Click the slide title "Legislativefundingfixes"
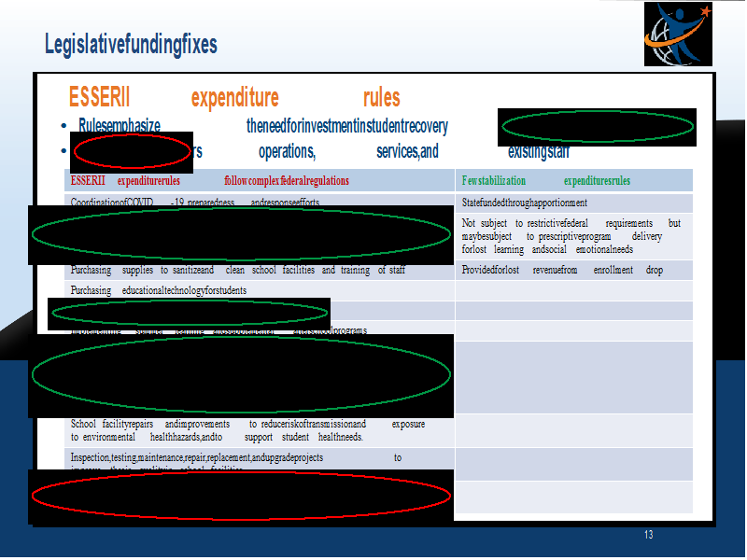 point(131,44)
